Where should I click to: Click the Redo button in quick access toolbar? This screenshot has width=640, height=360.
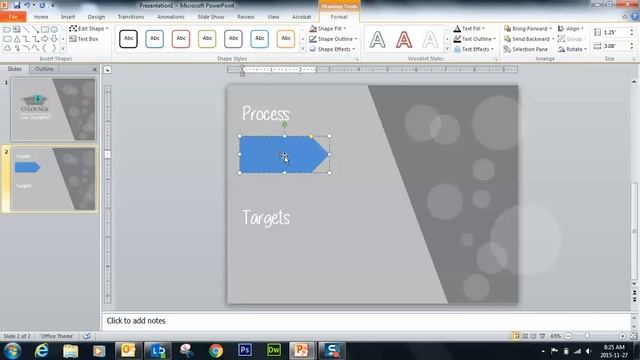click(43, 5)
